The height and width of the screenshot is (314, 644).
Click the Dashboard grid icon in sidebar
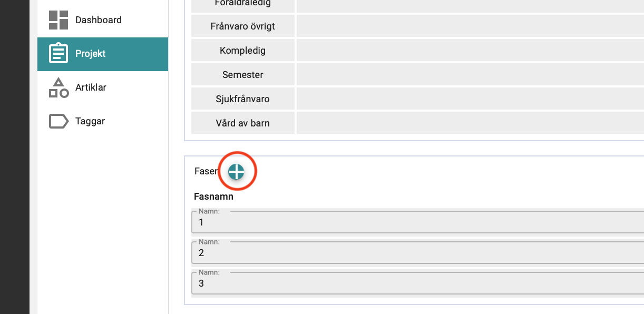58,20
